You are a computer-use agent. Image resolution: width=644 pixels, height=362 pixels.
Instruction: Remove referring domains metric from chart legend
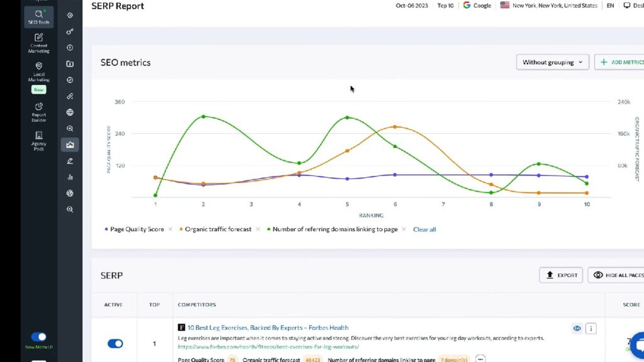[x=404, y=229]
